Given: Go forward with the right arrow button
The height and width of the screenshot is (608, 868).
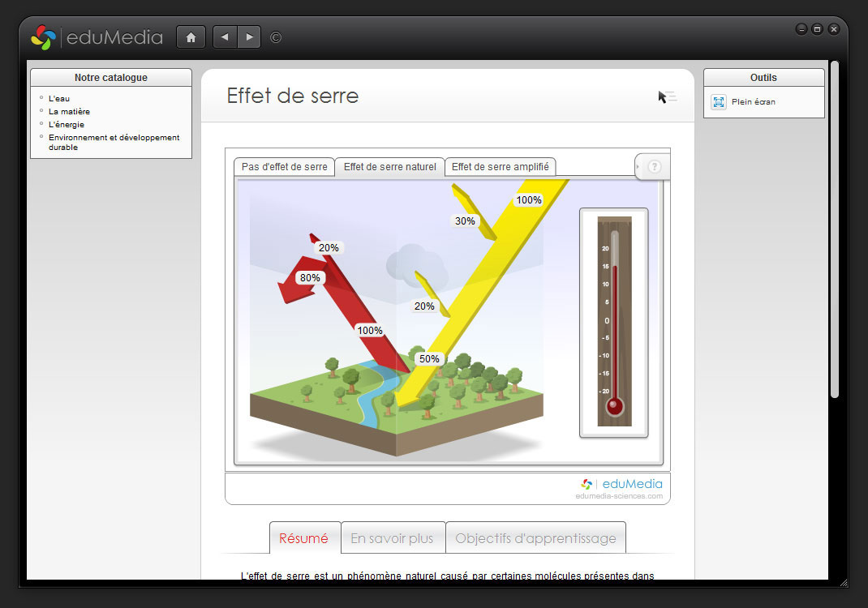Looking at the screenshot, I should [x=249, y=37].
